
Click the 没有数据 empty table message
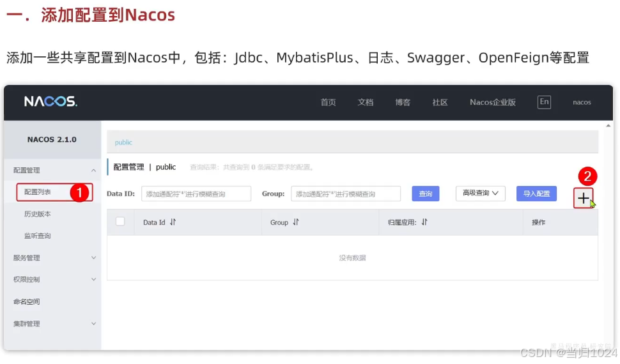pyautogui.click(x=352, y=258)
